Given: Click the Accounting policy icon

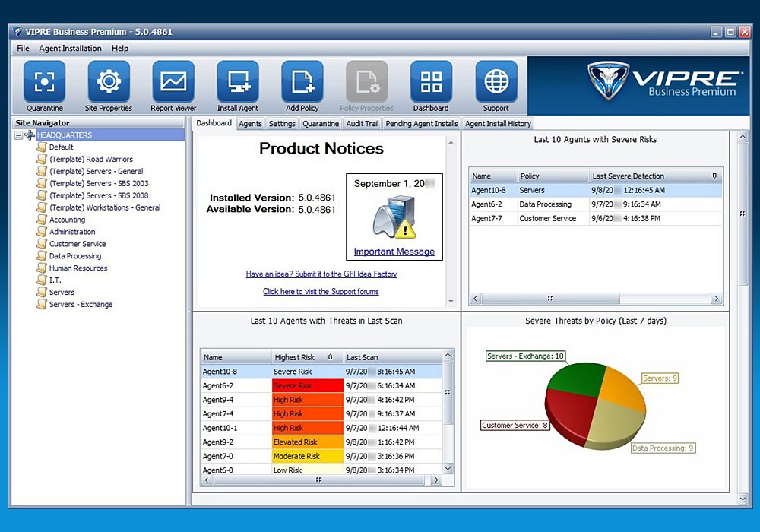Looking at the screenshot, I should tap(42, 220).
